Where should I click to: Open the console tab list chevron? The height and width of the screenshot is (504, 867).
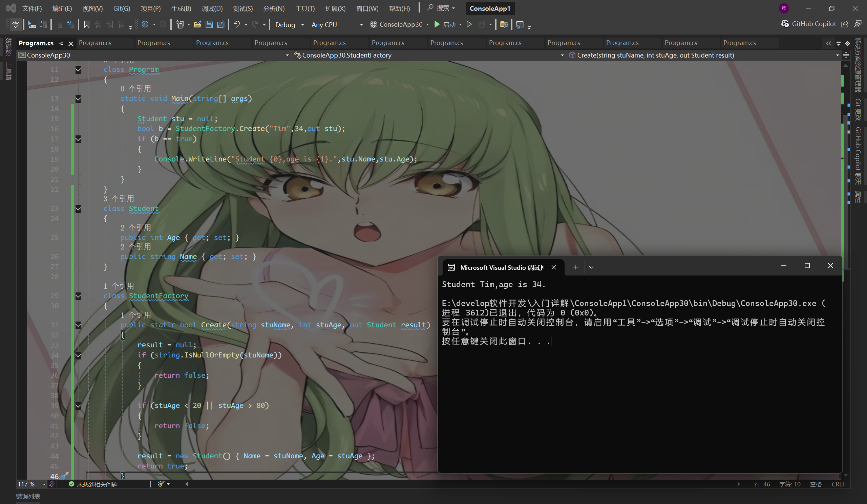coord(591,267)
